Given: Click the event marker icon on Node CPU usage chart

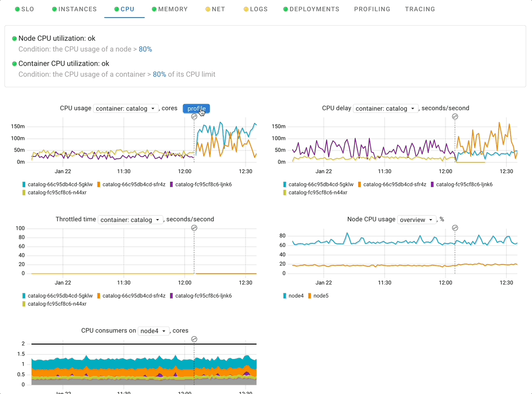Looking at the screenshot, I should tap(455, 228).
